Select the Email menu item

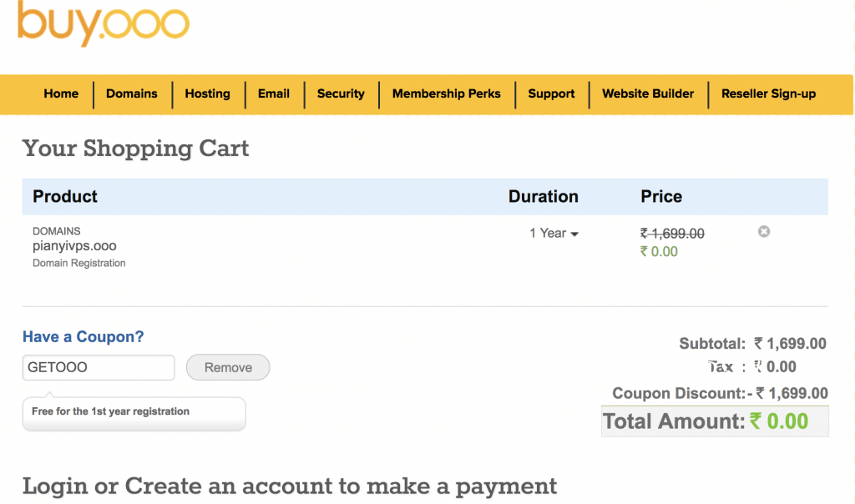coord(274,93)
